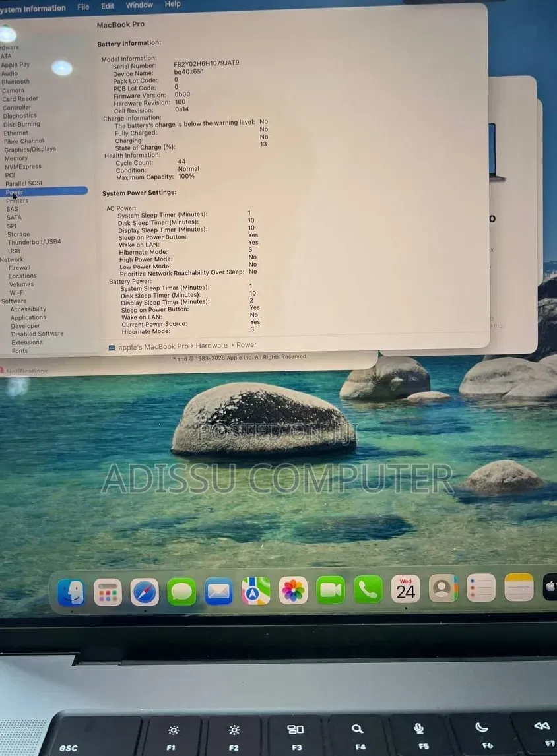Select Fibre Channel in the sidebar
The width and height of the screenshot is (557, 756).
point(24,141)
